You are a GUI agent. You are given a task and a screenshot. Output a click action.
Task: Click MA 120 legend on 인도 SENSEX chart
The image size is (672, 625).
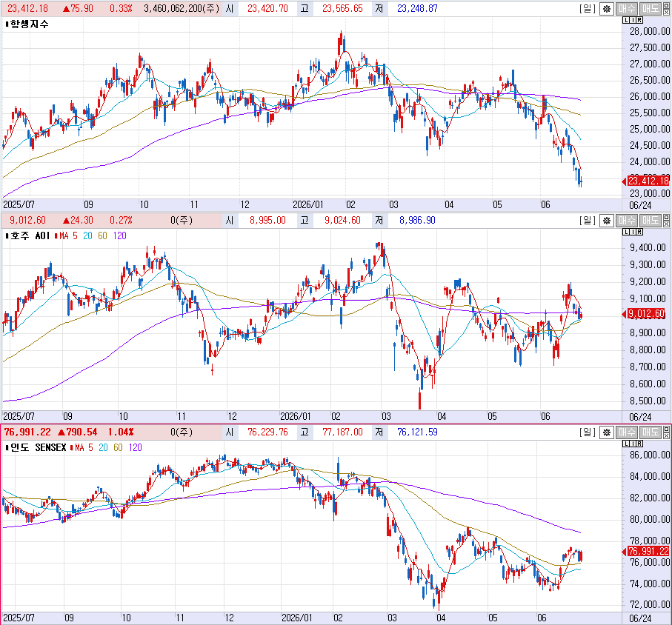(136, 448)
